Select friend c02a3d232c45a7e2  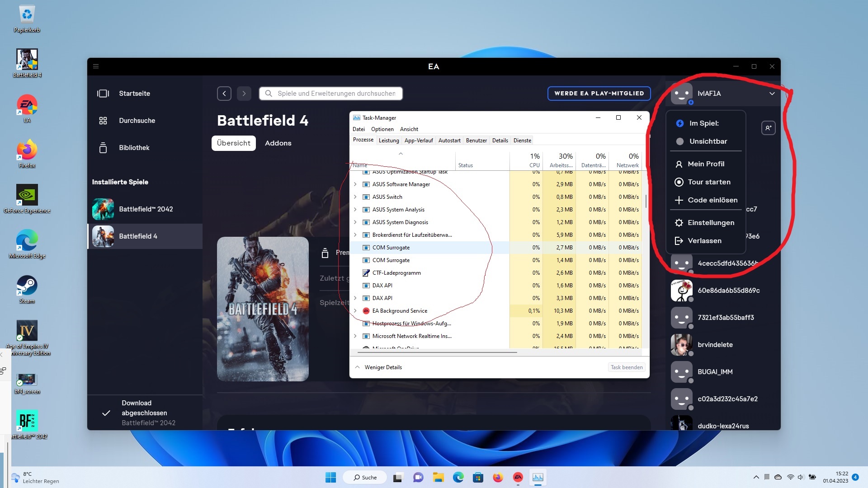pos(723,399)
